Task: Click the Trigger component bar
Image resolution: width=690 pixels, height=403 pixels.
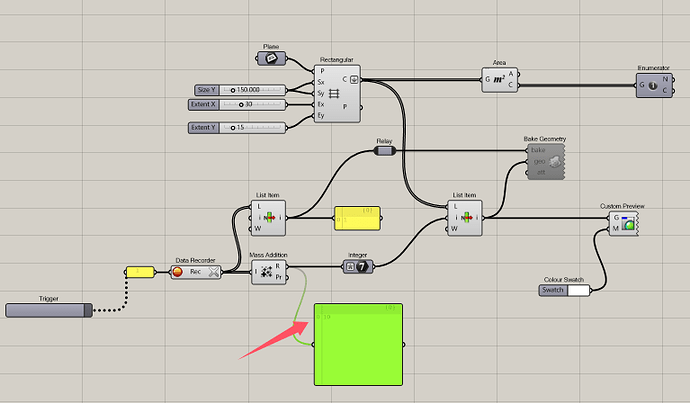Action: click(49, 310)
